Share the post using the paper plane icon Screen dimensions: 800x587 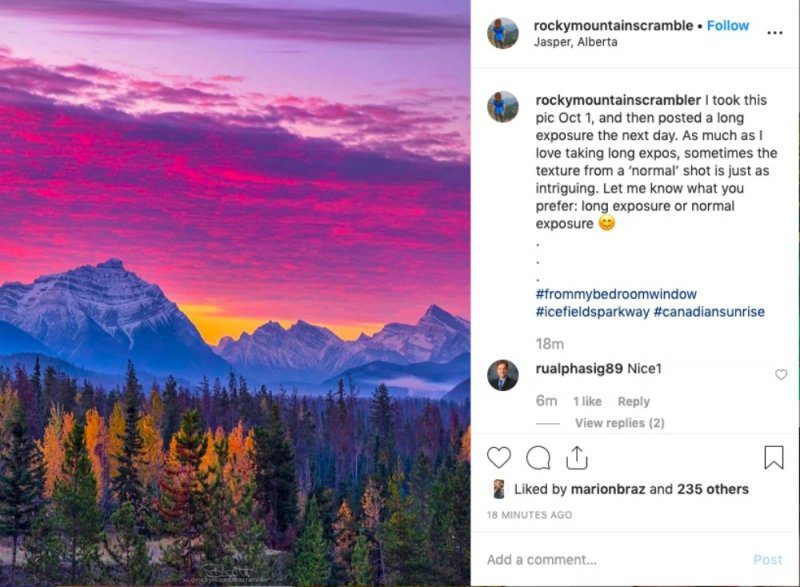coord(575,456)
